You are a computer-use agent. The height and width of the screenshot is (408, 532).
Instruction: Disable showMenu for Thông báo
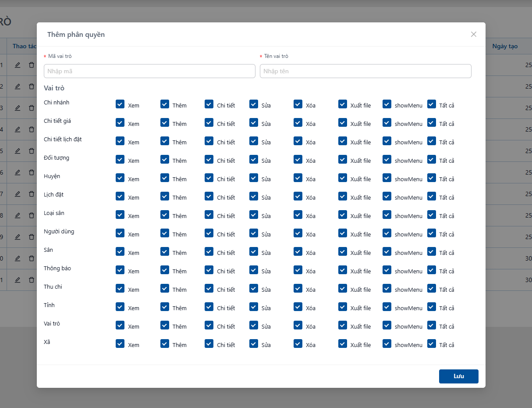pyautogui.click(x=387, y=270)
